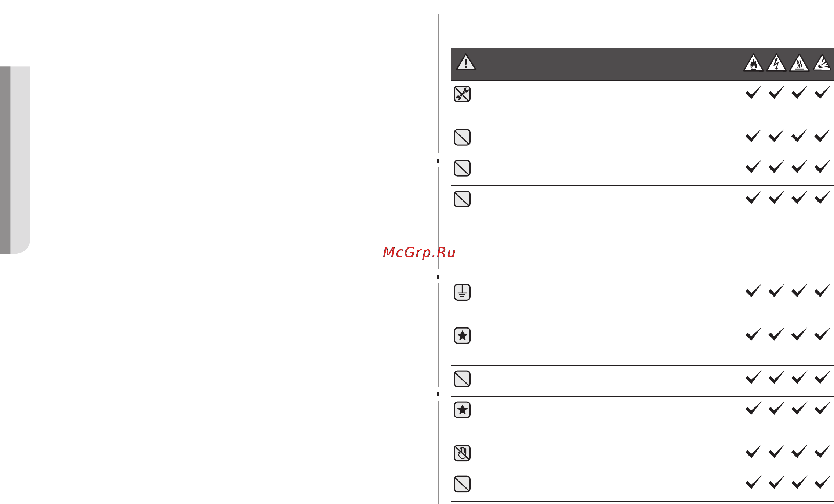Click the fire hazard triangle icon
This screenshot has width=834, height=504.
pos(753,63)
